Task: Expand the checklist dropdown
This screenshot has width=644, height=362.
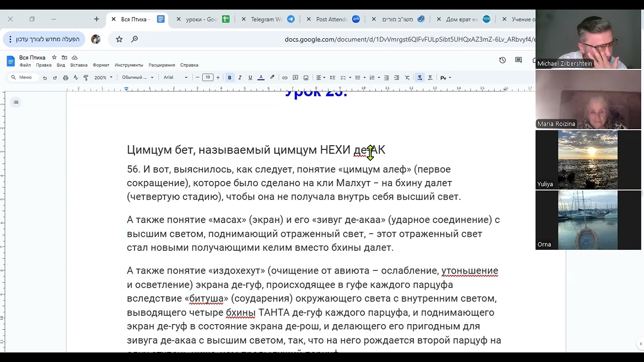Action: [x=345, y=77]
